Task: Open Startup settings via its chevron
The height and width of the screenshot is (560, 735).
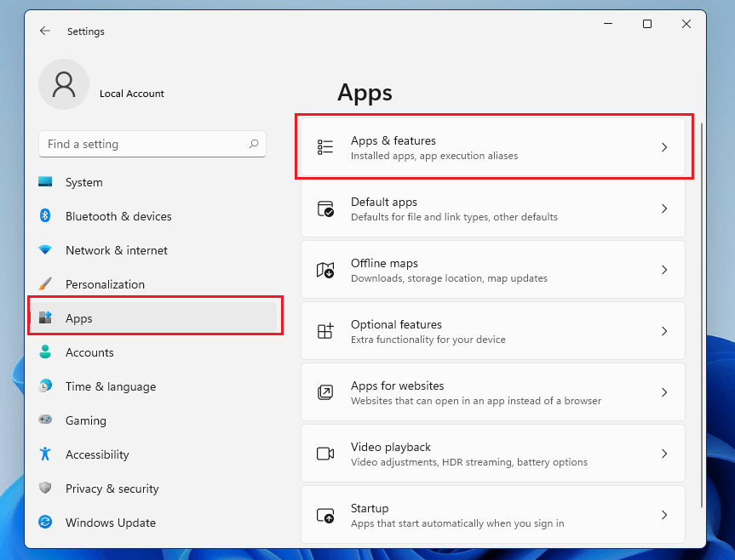Action: pos(664,515)
